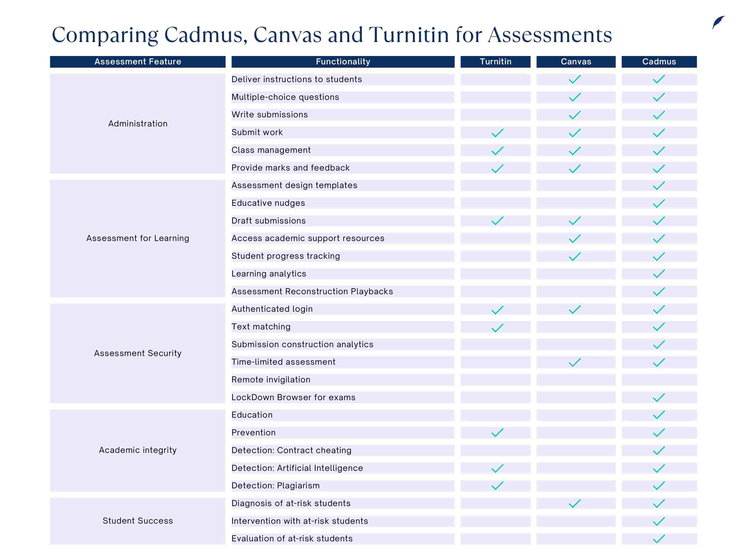
Task: Click Canvas checkmark for Access academic support resources
Action: (x=575, y=239)
